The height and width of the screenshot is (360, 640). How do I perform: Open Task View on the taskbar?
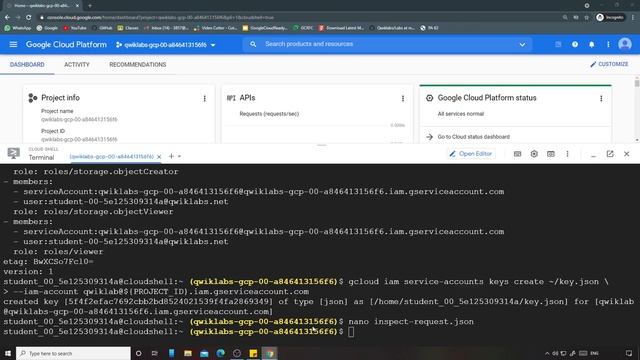coord(155,353)
